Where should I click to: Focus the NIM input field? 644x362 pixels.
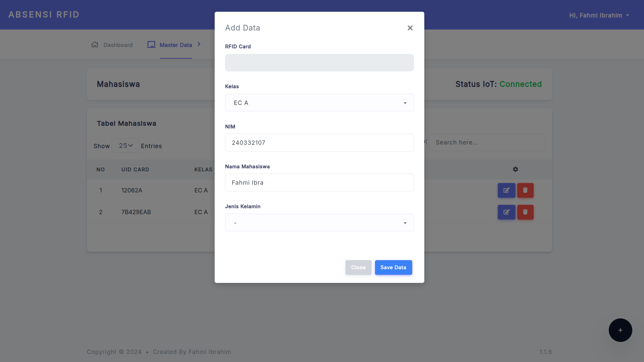coord(319,143)
